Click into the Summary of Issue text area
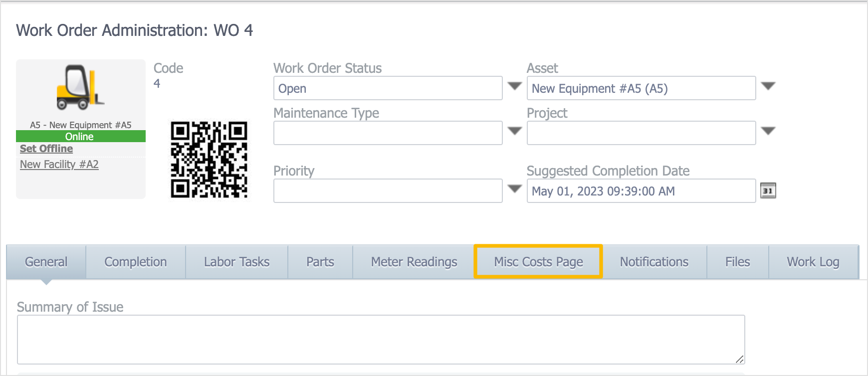 coord(381,339)
